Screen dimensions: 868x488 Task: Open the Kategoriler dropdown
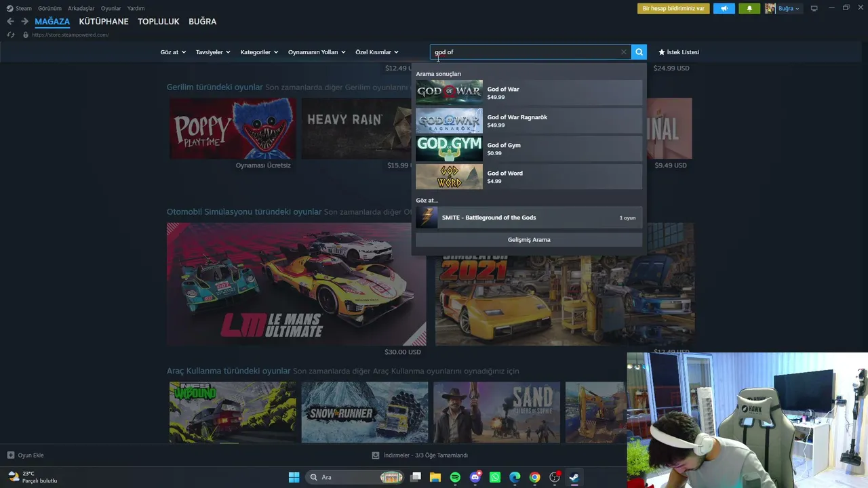coord(259,52)
